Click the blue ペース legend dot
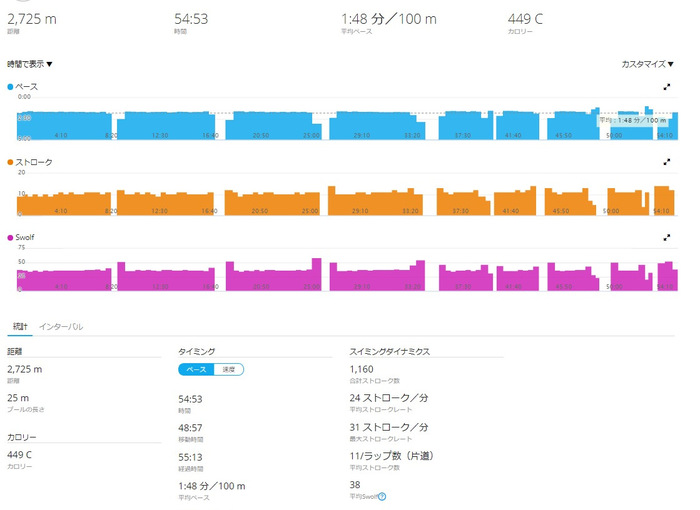Screen dimensions: 700x510 tap(10, 87)
